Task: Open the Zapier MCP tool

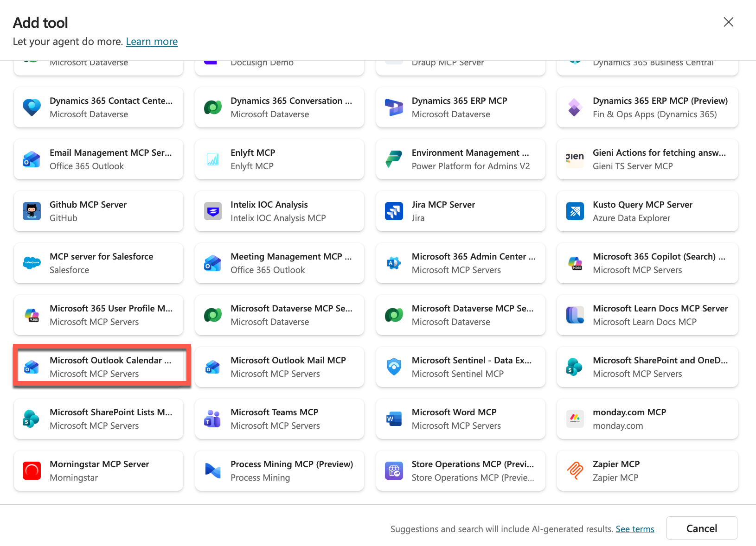Action: tap(647, 470)
